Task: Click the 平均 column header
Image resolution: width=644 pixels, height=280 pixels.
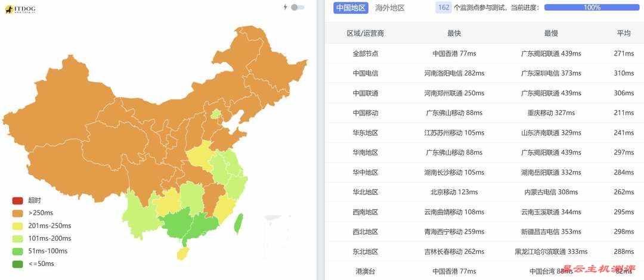Action: click(624, 33)
